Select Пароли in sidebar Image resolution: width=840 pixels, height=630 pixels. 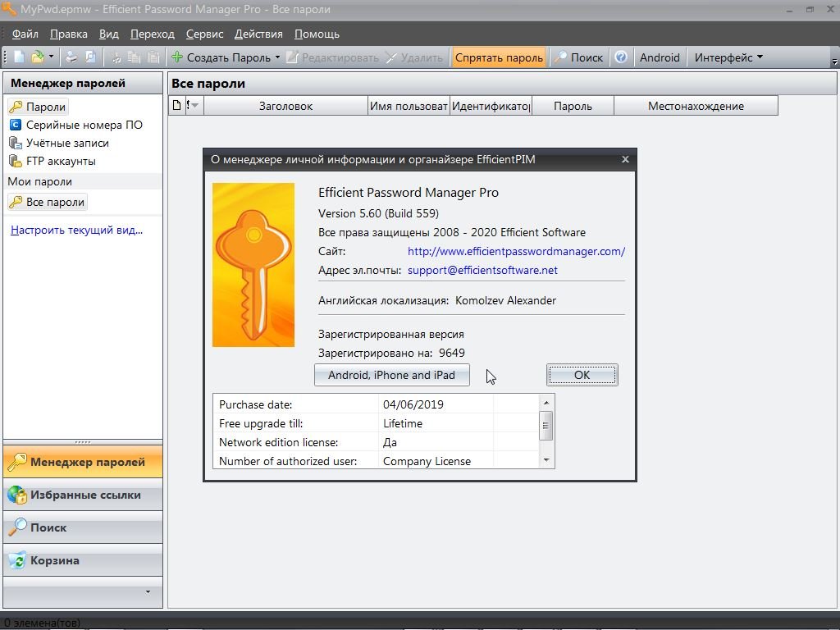pyautogui.click(x=38, y=107)
